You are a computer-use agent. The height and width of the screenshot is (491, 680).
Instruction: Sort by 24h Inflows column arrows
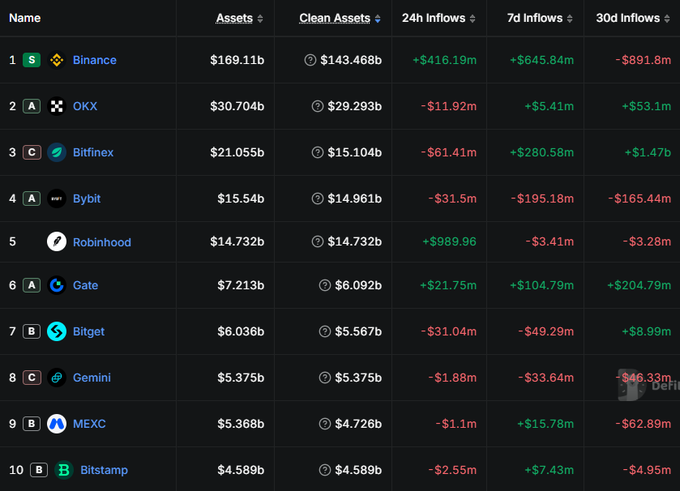coord(473,19)
